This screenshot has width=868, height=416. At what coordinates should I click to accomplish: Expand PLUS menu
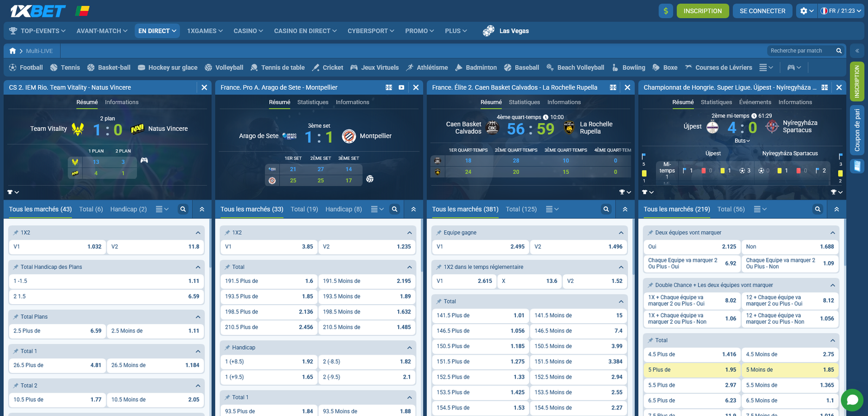click(456, 31)
